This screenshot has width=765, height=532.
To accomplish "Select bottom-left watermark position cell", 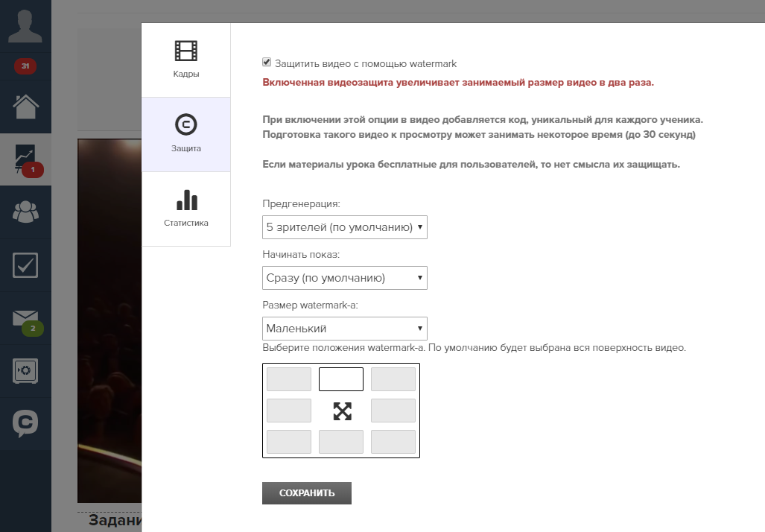I will click(289, 442).
